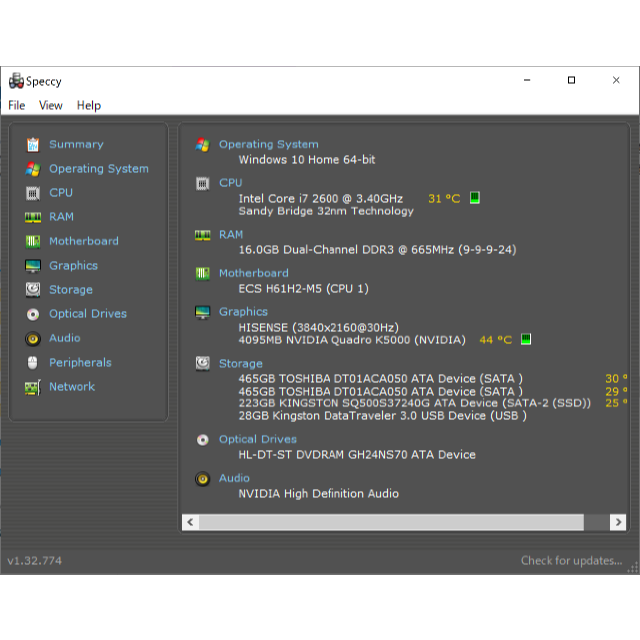Click the CPU chip icon in summary panel
The image size is (640, 640).
tap(203, 183)
